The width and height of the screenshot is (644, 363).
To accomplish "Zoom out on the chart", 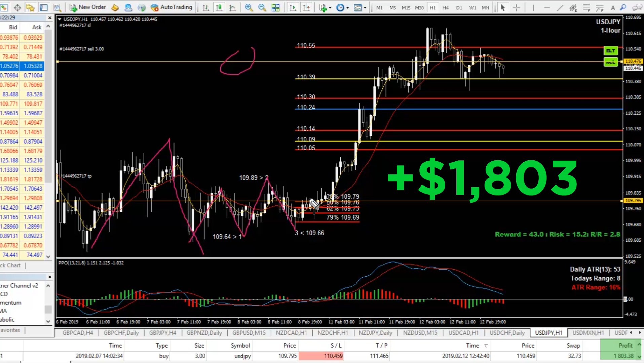I will click(x=262, y=7).
